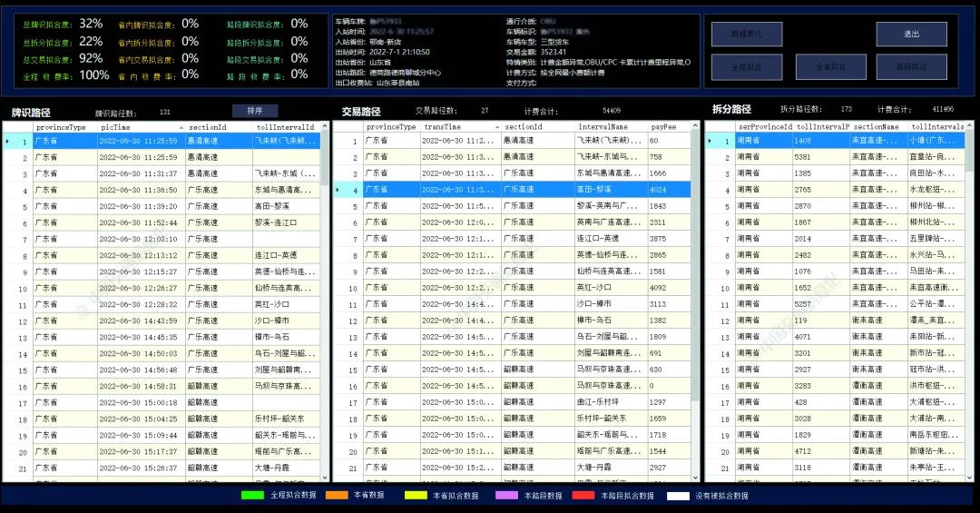Sort by the payFee column header
The height and width of the screenshot is (513, 980).
coord(670,127)
